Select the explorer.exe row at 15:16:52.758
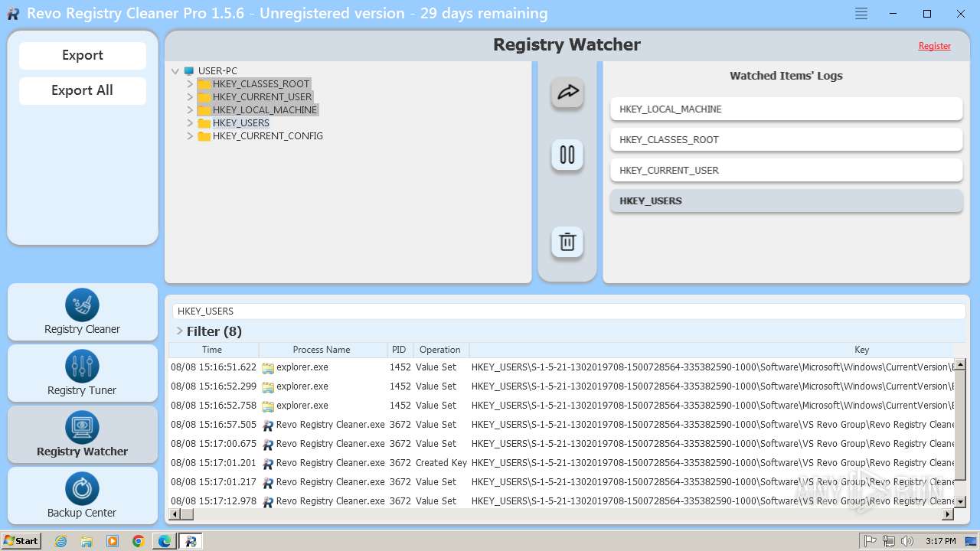Image resolution: width=980 pixels, height=551 pixels. [x=561, y=406]
